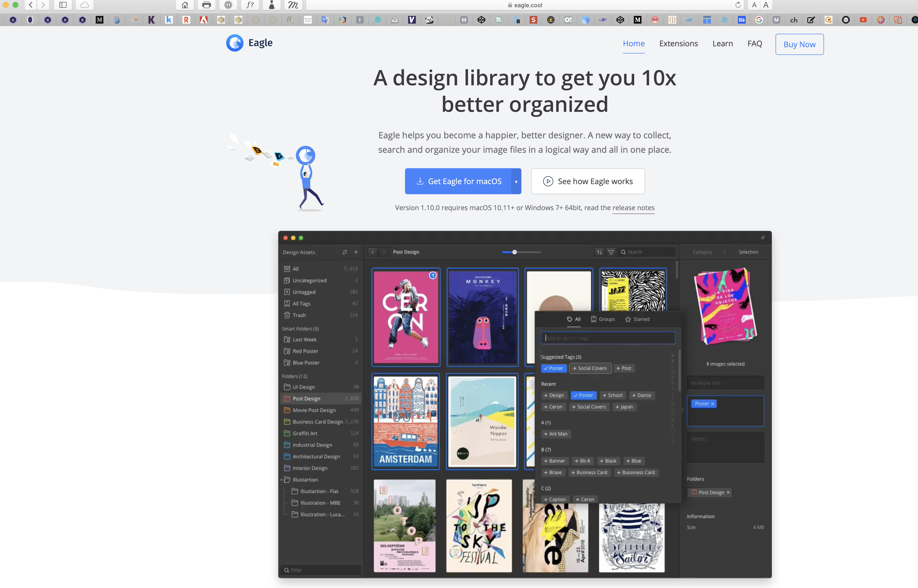Collapse the Illustartion folder tree

pos(281,480)
